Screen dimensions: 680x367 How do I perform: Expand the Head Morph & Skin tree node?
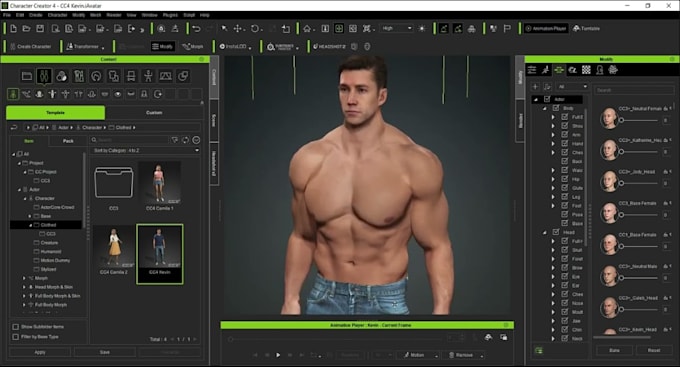pos(24,287)
